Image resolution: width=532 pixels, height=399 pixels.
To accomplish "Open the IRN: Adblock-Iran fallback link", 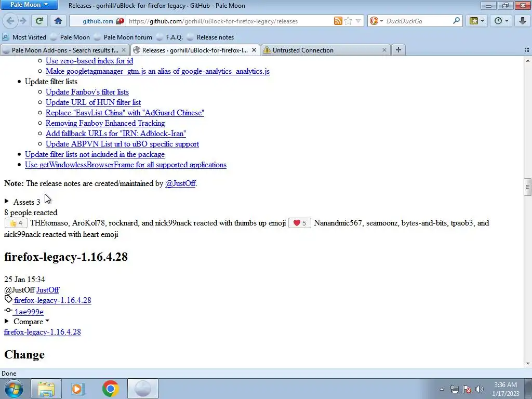I will [x=116, y=134].
